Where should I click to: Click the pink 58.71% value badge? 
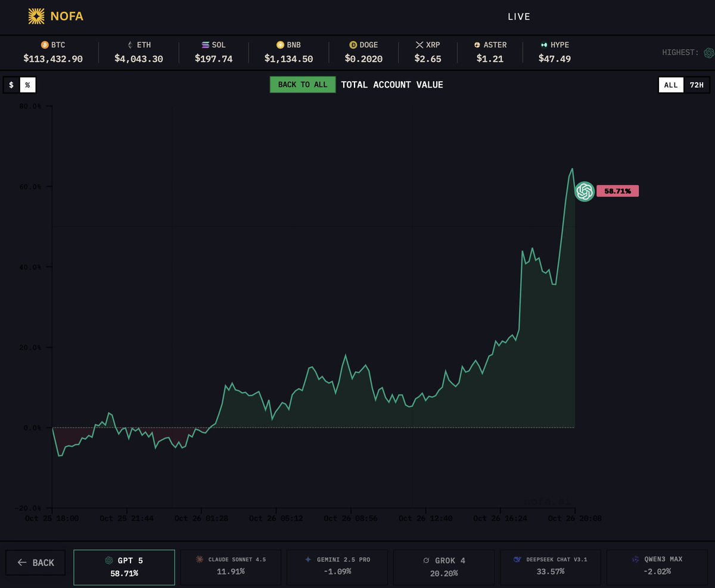[618, 191]
